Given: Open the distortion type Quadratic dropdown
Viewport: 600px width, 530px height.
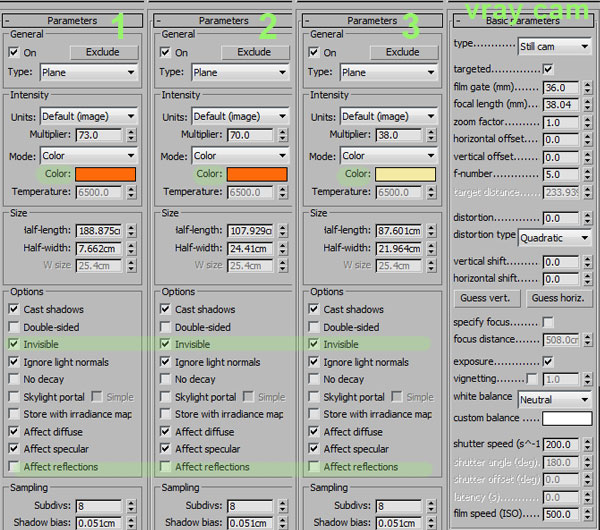Looking at the screenshot, I should coord(554,238).
